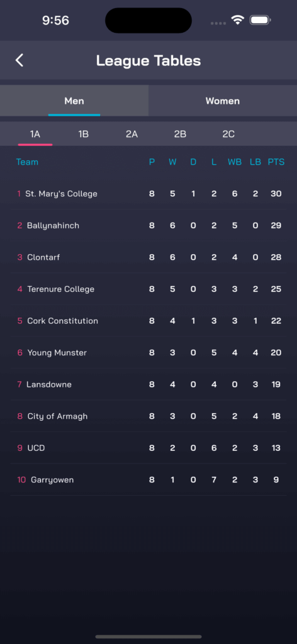
Task: Select Cork Constitution row
Action: coord(148,321)
